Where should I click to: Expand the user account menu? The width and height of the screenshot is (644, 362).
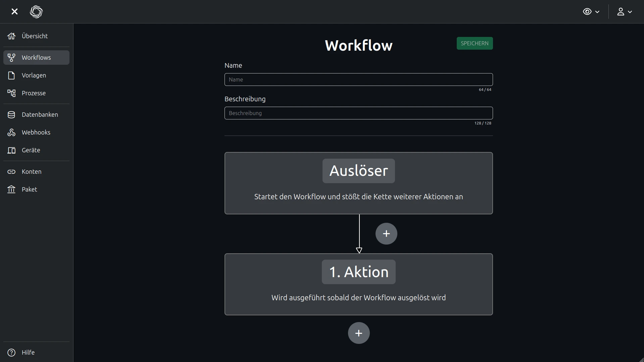pos(624,12)
